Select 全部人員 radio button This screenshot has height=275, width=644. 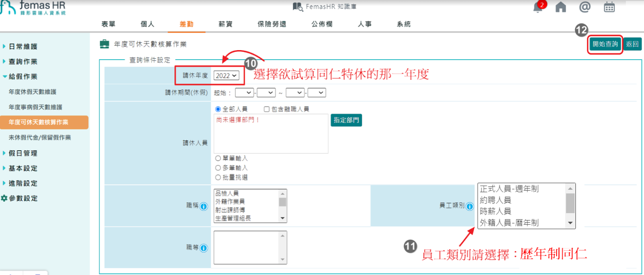218,109
